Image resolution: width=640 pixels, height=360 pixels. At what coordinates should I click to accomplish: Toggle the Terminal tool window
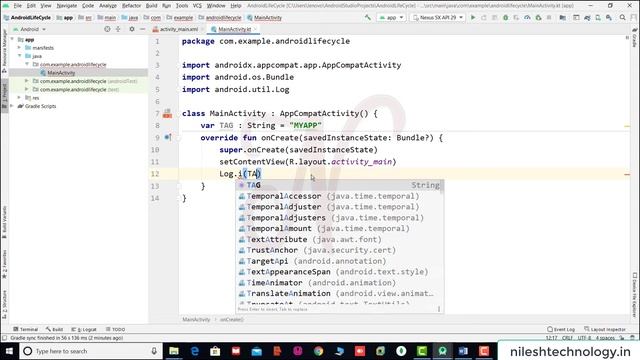(25, 329)
